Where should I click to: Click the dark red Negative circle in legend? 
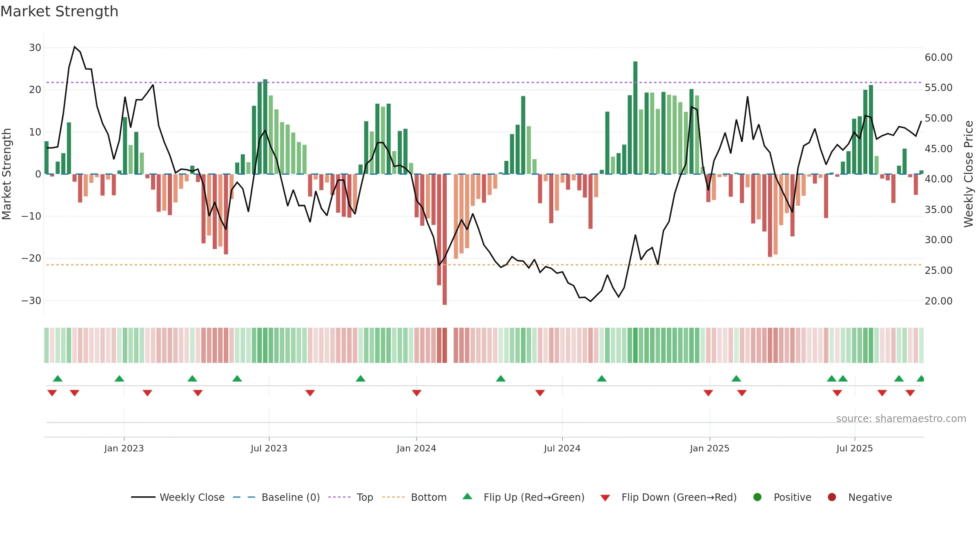pos(832,497)
